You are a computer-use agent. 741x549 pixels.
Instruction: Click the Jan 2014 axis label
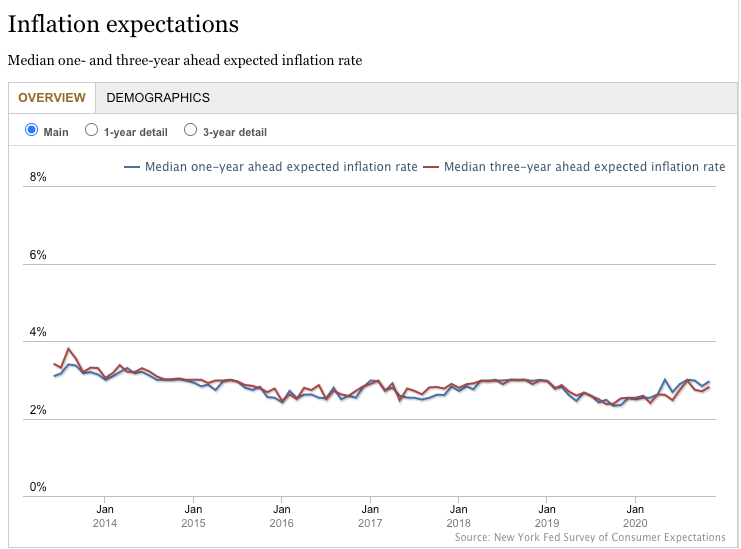tap(105, 515)
